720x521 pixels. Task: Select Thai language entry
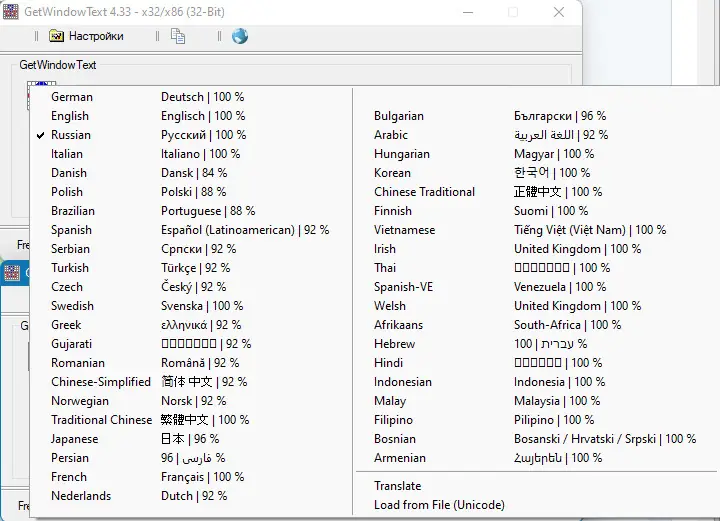point(536,268)
